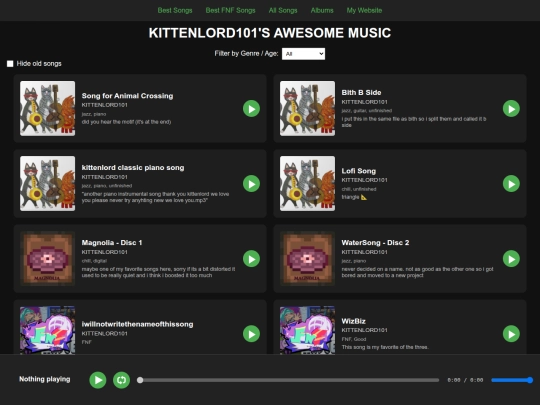Viewport: 540px width, 405px height.
Task: Click the song progress seek bar
Action: point(288,380)
